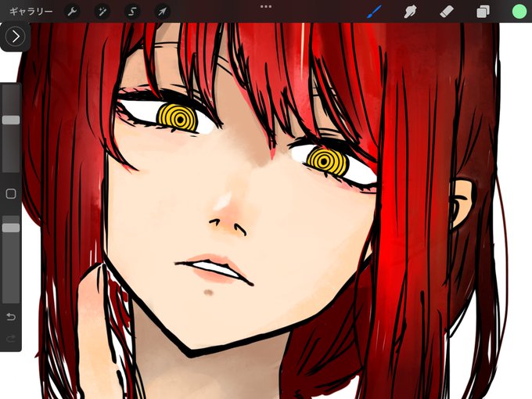
Task: Select the Eraser tool
Action: pyautogui.click(x=447, y=12)
